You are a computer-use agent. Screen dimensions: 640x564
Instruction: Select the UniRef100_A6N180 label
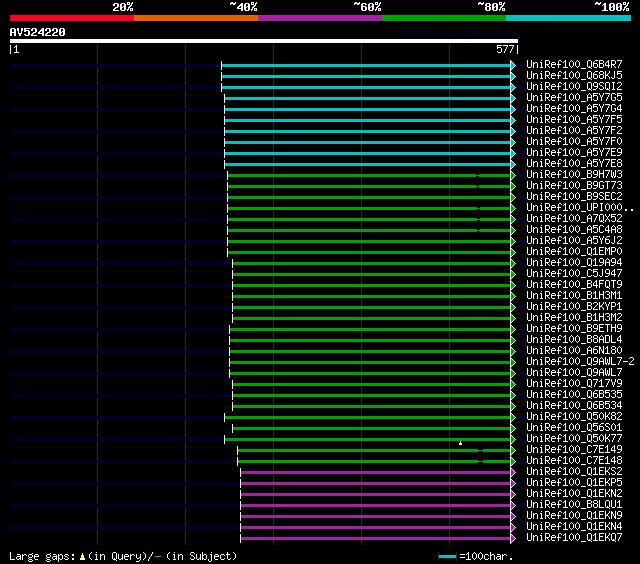coord(574,351)
